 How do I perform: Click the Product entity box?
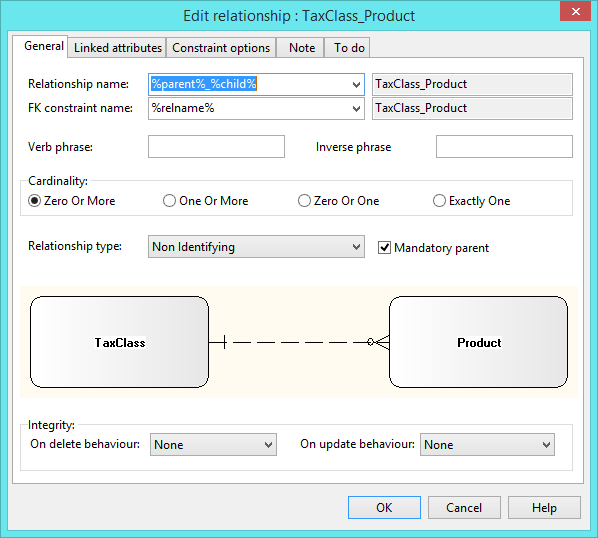coord(478,342)
